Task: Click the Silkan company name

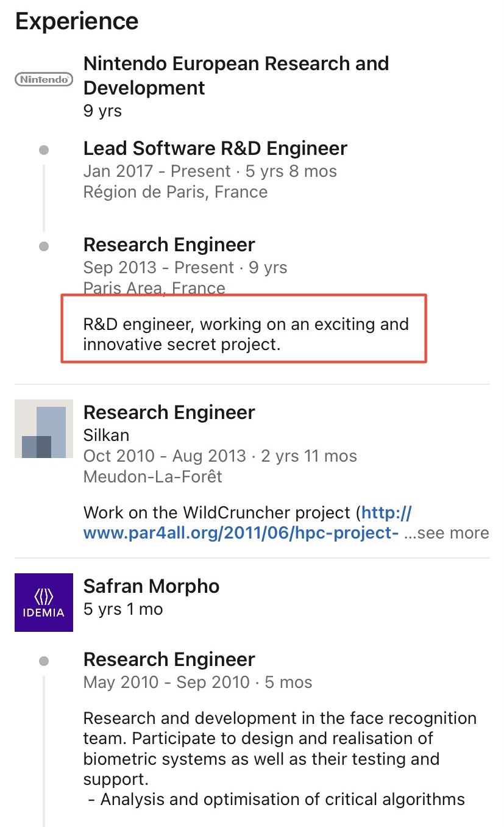Action: click(x=106, y=435)
